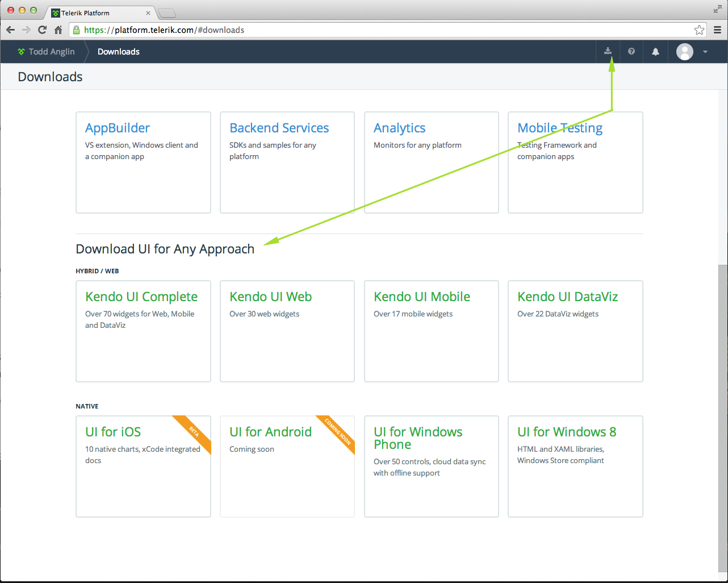Open the help question mark icon
Image resolution: width=728 pixels, height=583 pixels.
pos(631,51)
